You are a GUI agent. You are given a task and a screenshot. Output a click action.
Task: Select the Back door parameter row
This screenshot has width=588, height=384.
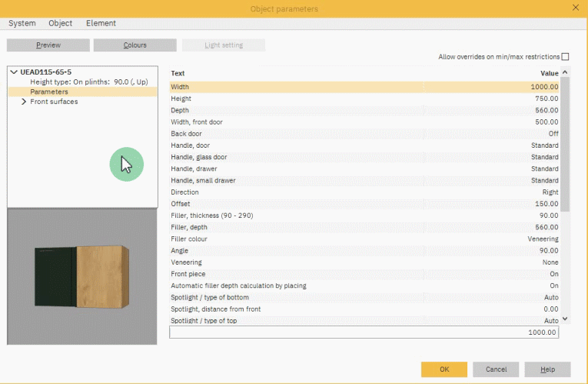click(x=364, y=134)
